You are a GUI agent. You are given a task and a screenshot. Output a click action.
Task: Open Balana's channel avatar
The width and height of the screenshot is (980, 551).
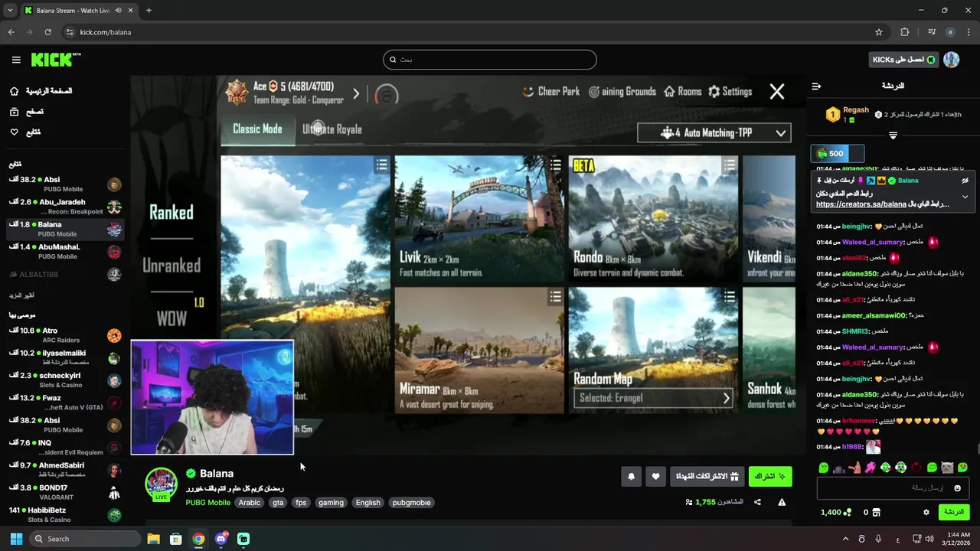(162, 484)
